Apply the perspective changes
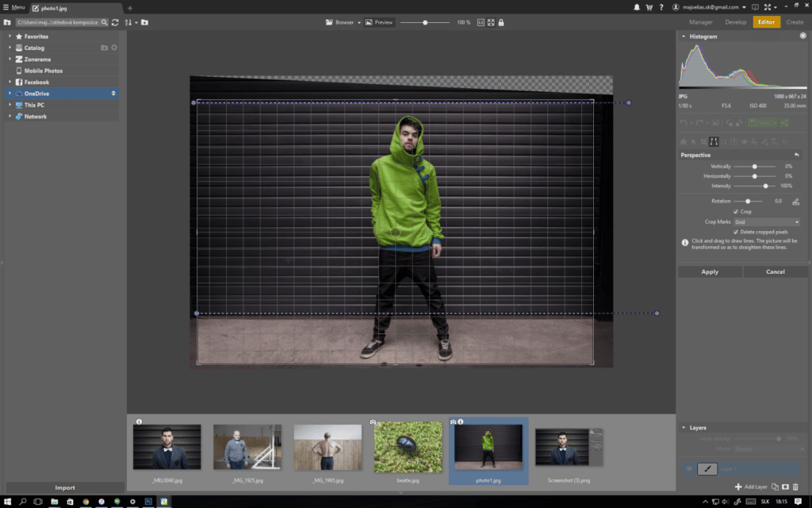Image resolution: width=812 pixels, height=508 pixels. [x=710, y=271]
